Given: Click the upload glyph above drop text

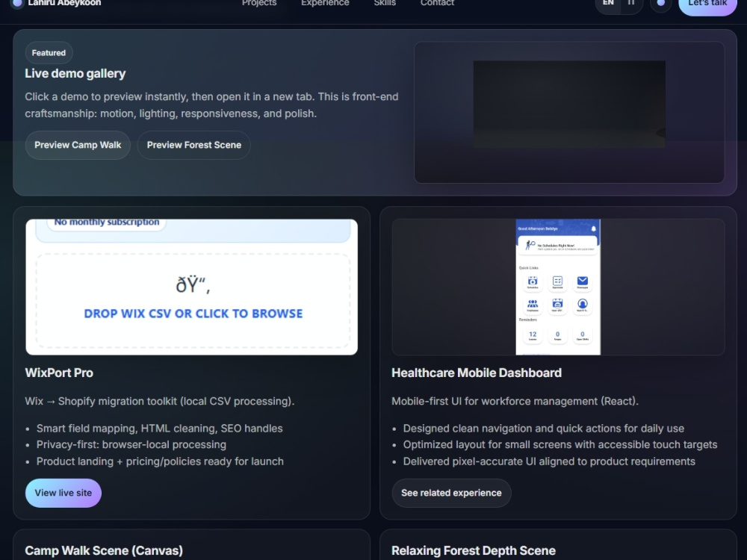Looking at the screenshot, I should [x=193, y=284].
